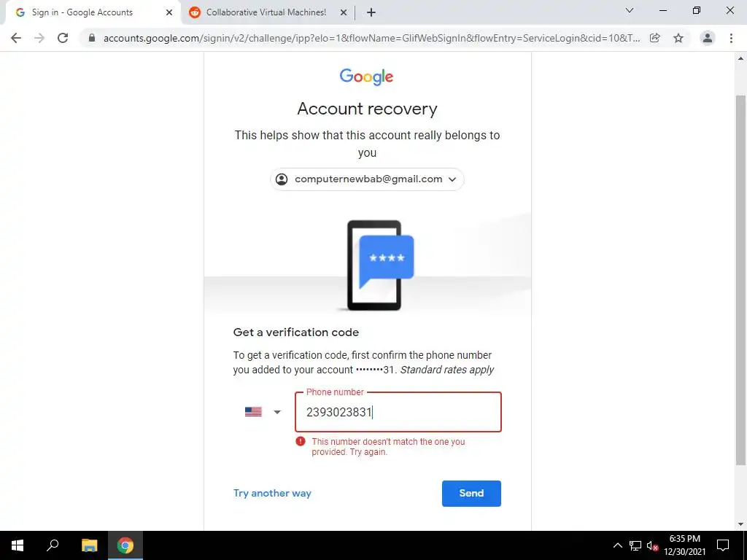The image size is (747, 560).
Task: Expand the computernewbab@gmail.com account chooser
Action: [367, 179]
